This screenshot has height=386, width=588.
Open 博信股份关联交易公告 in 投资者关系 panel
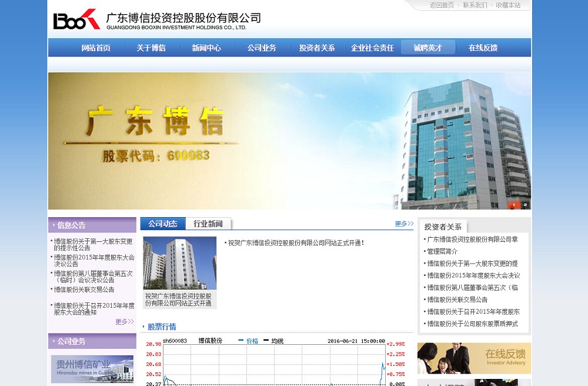click(457, 300)
